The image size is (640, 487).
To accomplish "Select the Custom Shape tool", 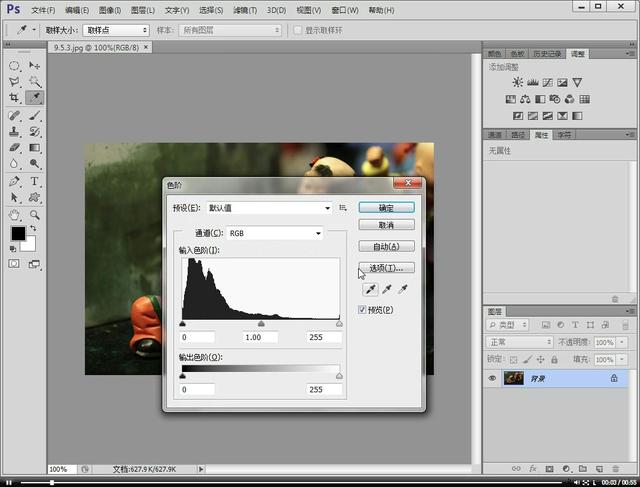I will coord(34,198).
